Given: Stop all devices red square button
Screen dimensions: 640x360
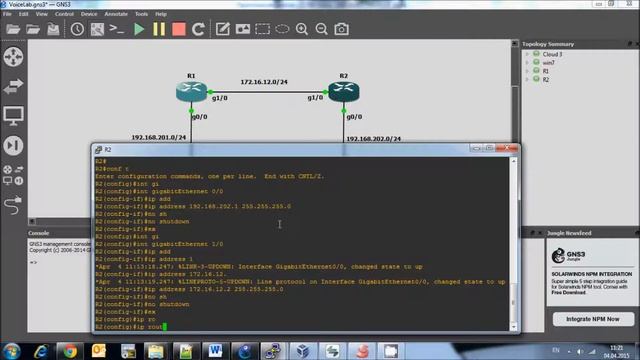Looking at the screenshot, I should [179, 29].
